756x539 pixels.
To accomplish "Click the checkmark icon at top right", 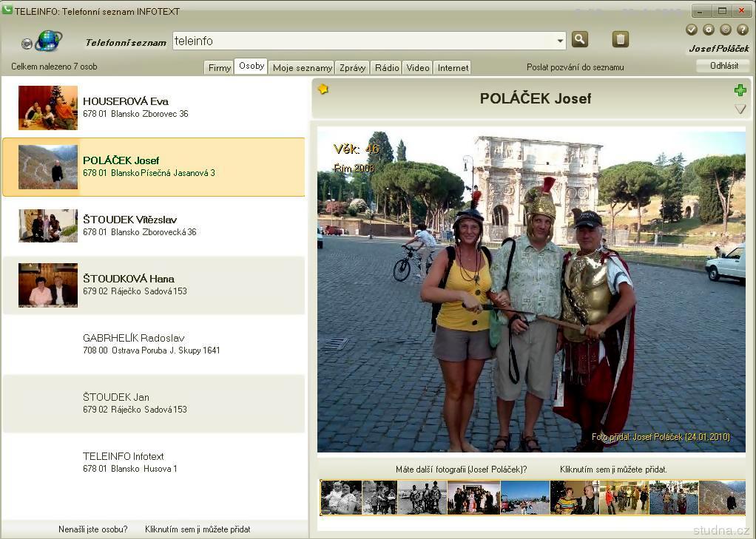I will 692,30.
